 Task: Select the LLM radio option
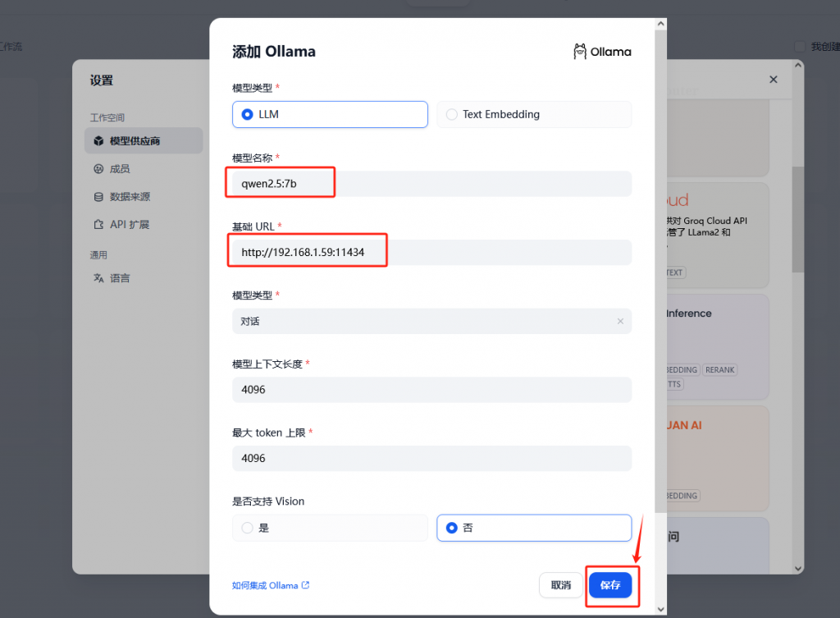(x=330, y=114)
